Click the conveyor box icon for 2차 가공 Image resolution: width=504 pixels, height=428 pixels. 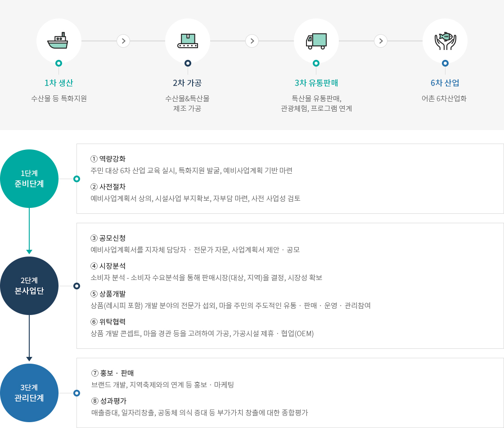(188, 41)
